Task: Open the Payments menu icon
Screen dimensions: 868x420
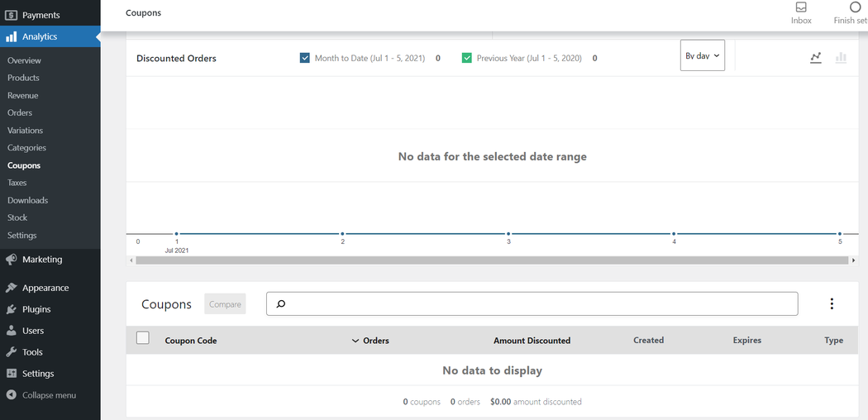Action: [x=11, y=16]
